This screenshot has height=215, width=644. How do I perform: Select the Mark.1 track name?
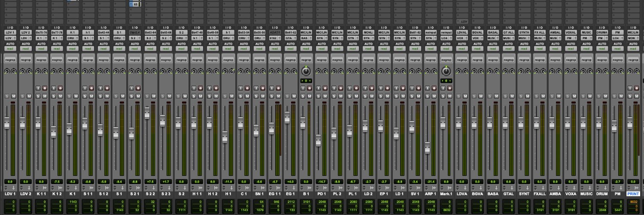pos(446,194)
